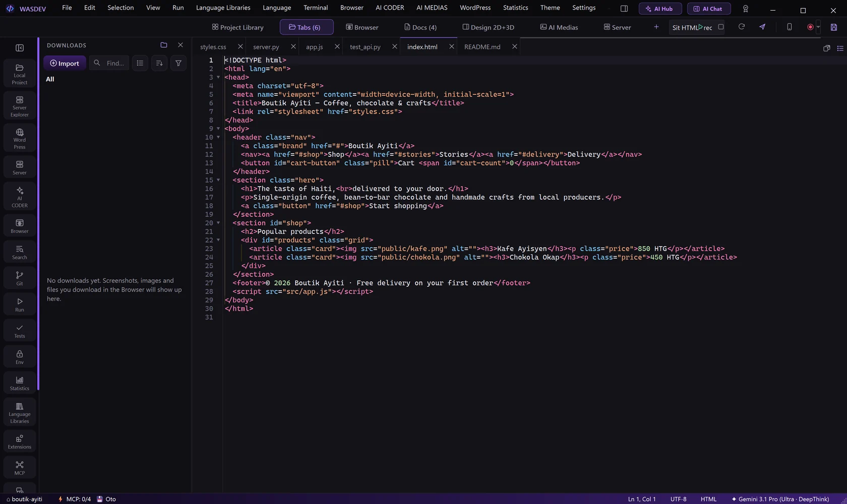Open the Local Project sidebar panel

point(20,74)
